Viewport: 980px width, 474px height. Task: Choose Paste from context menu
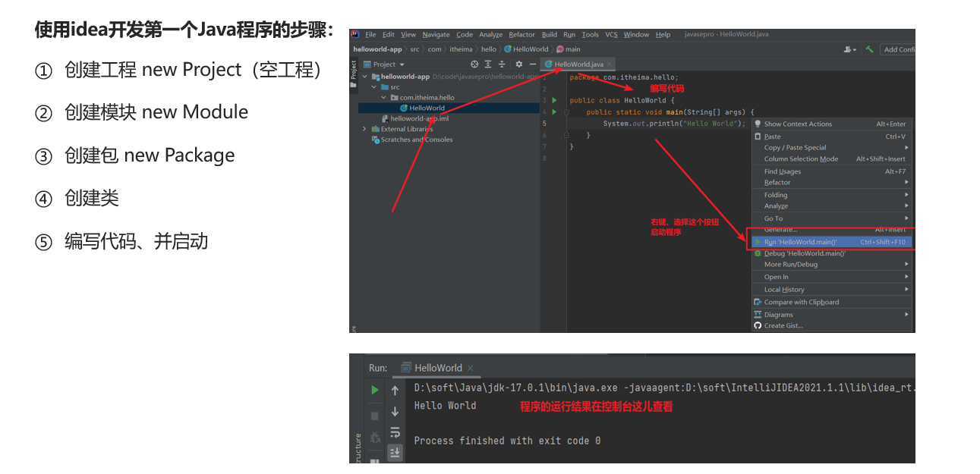(x=831, y=137)
